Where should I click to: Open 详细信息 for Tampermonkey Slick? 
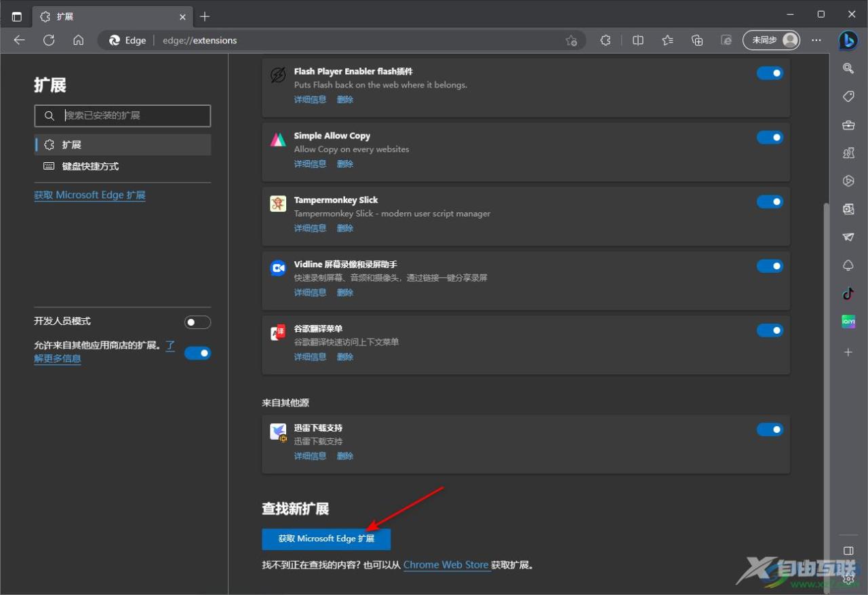(310, 228)
